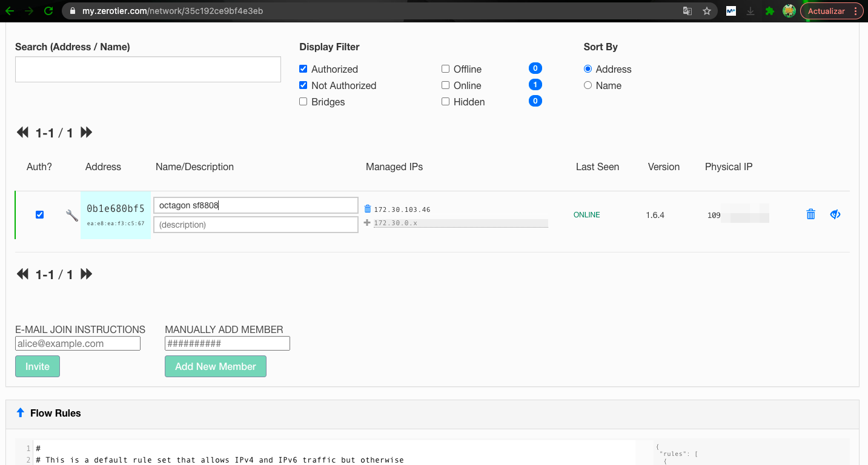The height and width of the screenshot is (465, 868).
Task: Enable the Bridges display filter
Action: click(303, 102)
